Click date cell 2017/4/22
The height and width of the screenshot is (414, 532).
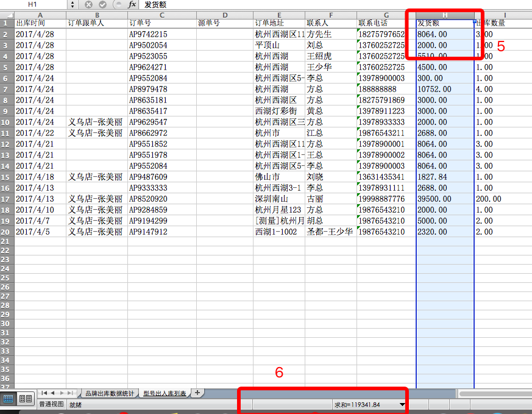coord(40,133)
